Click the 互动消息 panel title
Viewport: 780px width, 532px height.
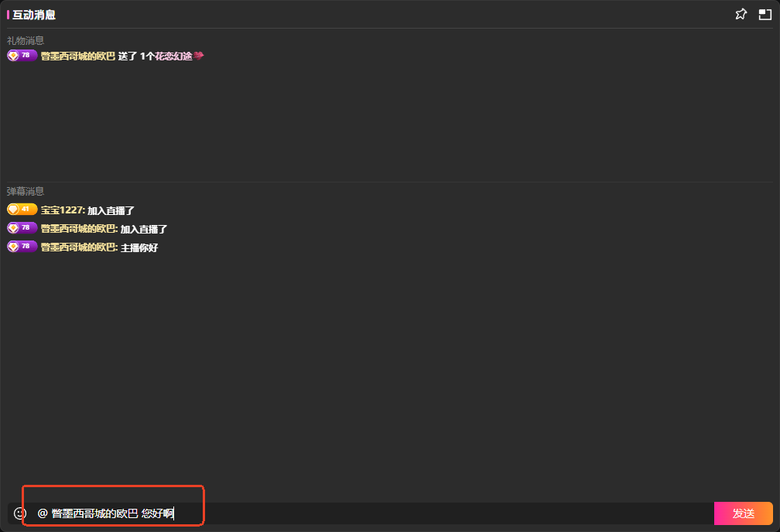click(34, 15)
